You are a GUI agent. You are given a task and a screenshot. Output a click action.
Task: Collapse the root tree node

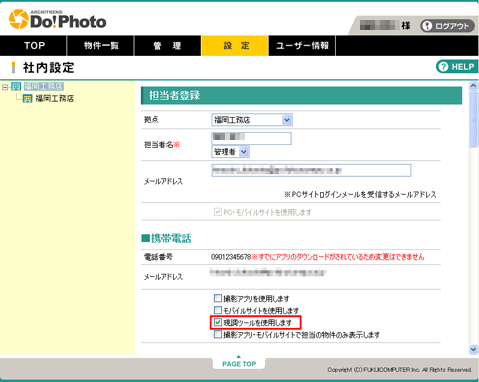point(5,87)
